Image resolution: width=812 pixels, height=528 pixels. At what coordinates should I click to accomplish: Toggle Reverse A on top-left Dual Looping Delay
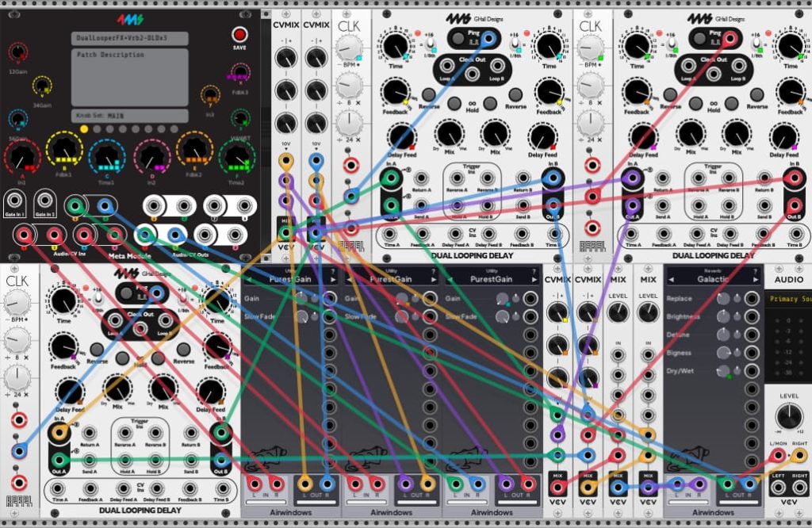click(428, 94)
